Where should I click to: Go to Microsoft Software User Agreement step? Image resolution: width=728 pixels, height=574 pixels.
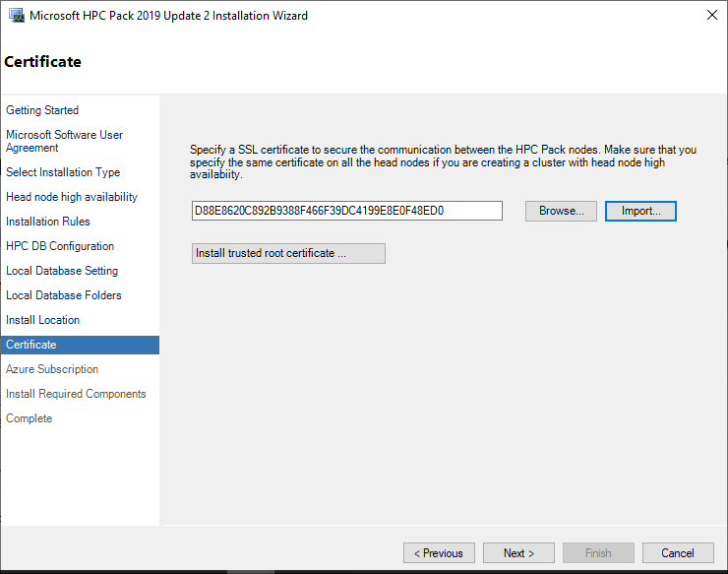point(64,141)
